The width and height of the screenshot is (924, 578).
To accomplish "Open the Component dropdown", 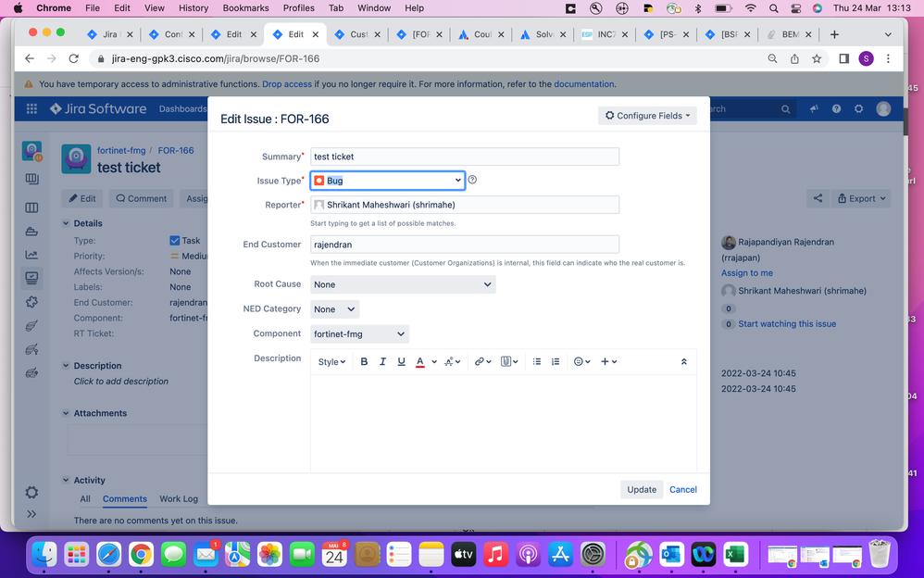I will tap(359, 333).
